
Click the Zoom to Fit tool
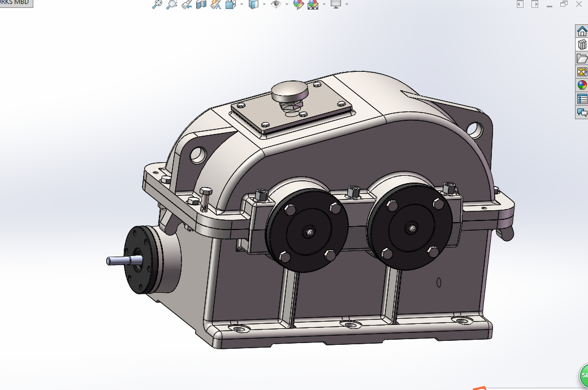[x=157, y=4]
